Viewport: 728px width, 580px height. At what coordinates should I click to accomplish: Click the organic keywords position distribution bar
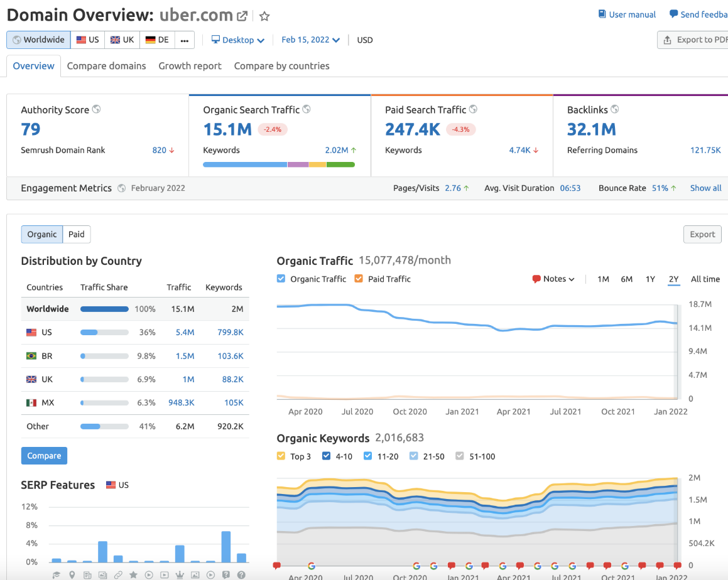279,164
